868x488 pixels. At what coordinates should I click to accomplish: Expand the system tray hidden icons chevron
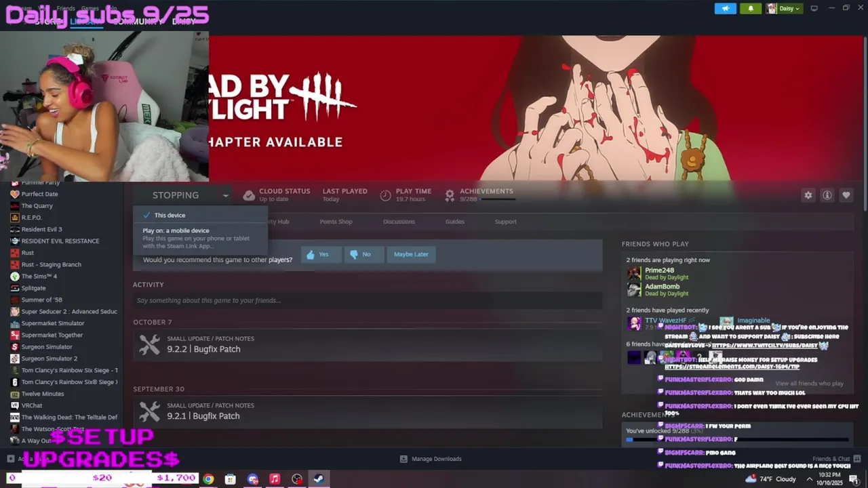pos(809,479)
